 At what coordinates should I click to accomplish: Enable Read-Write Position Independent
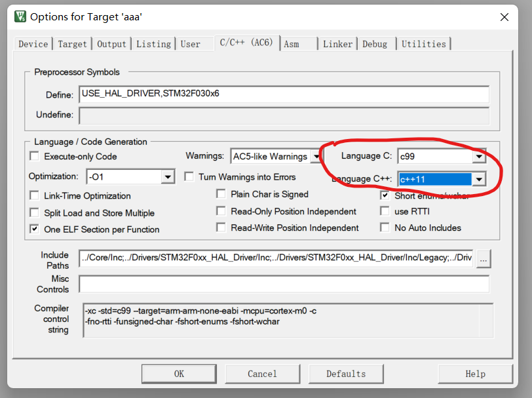221,228
